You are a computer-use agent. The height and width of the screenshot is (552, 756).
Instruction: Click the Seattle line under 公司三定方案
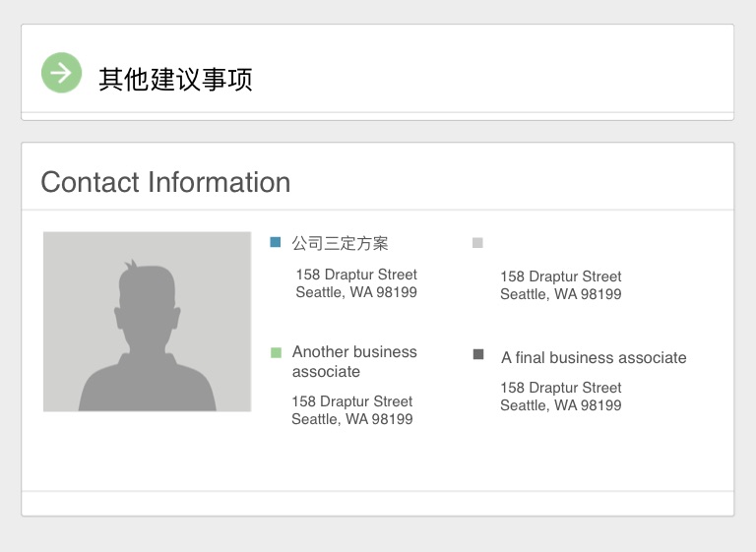(x=356, y=292)
